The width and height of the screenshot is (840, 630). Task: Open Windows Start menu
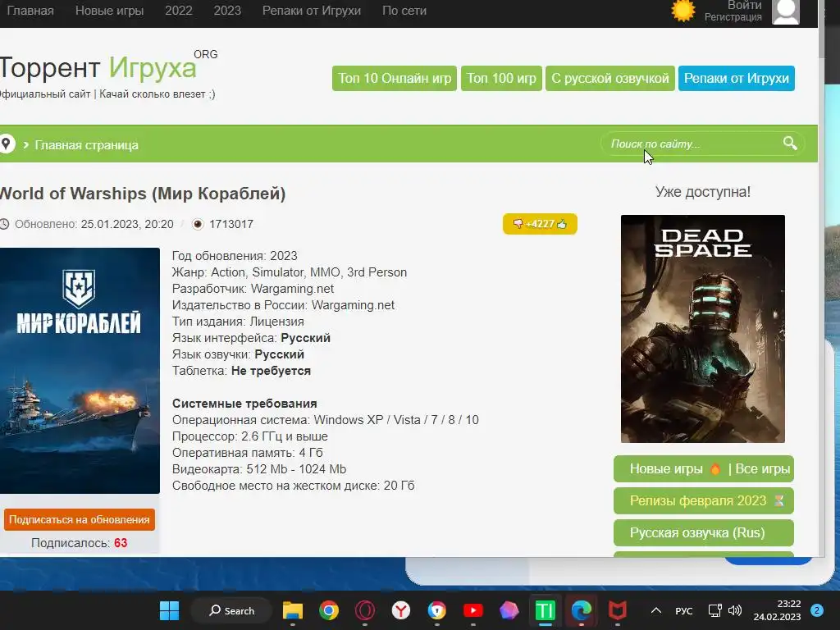coord(169,610)
